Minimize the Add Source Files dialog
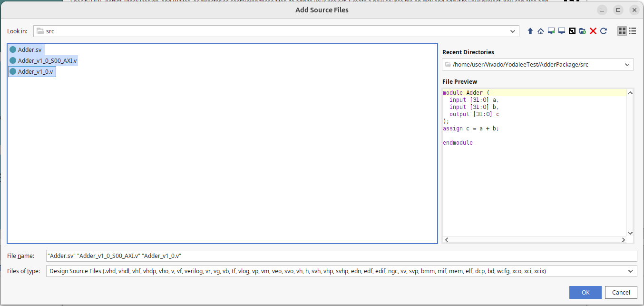 coord(603,10)
